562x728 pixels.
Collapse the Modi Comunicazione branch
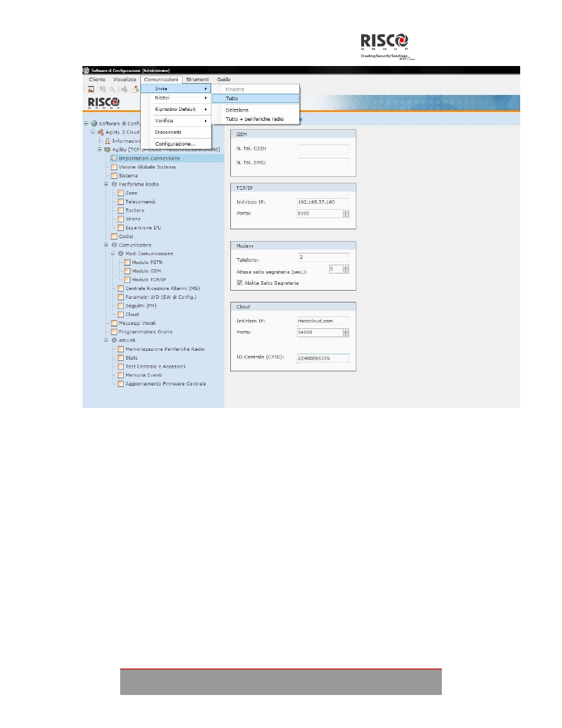click(113, 254)
